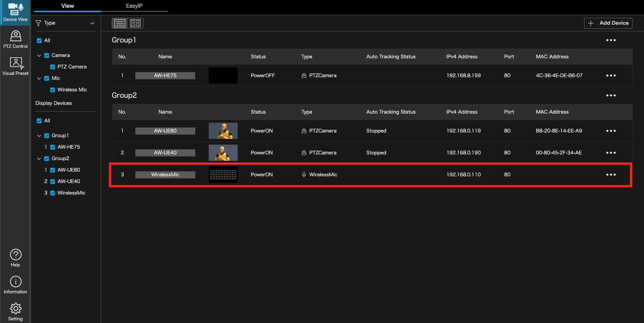644x323 pixels.
Task: Open the Information icon in sidebar
Action: (x=15, y=285)
